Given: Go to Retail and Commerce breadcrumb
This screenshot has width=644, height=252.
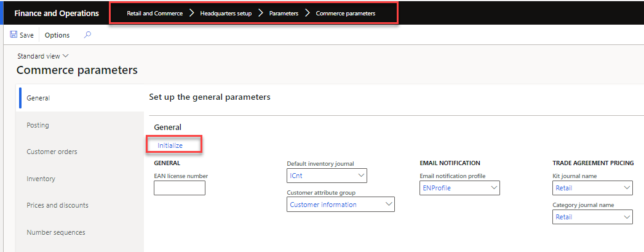Looking at the screenshot, I should point(155,14).
